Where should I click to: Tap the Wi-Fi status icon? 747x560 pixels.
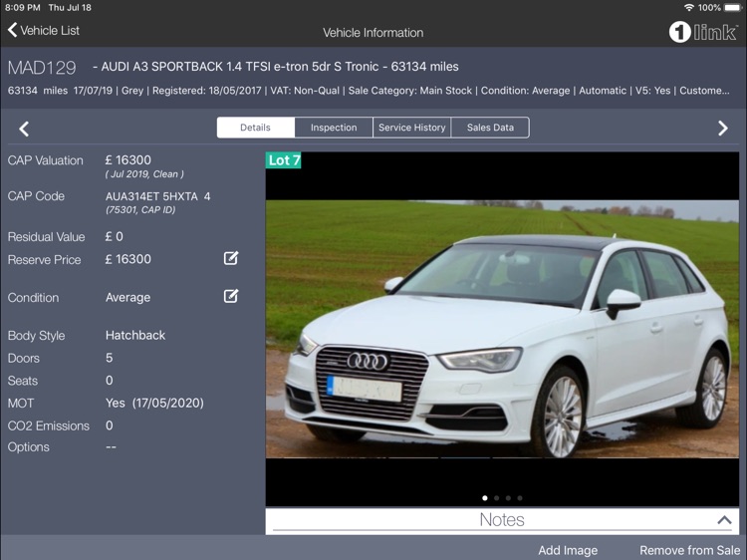pos(689,8)
